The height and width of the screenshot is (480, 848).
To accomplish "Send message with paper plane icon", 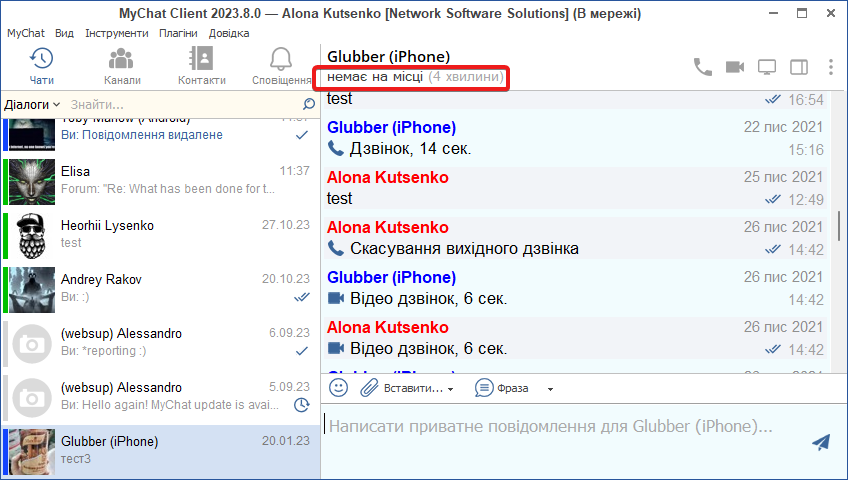I will 821,442.
